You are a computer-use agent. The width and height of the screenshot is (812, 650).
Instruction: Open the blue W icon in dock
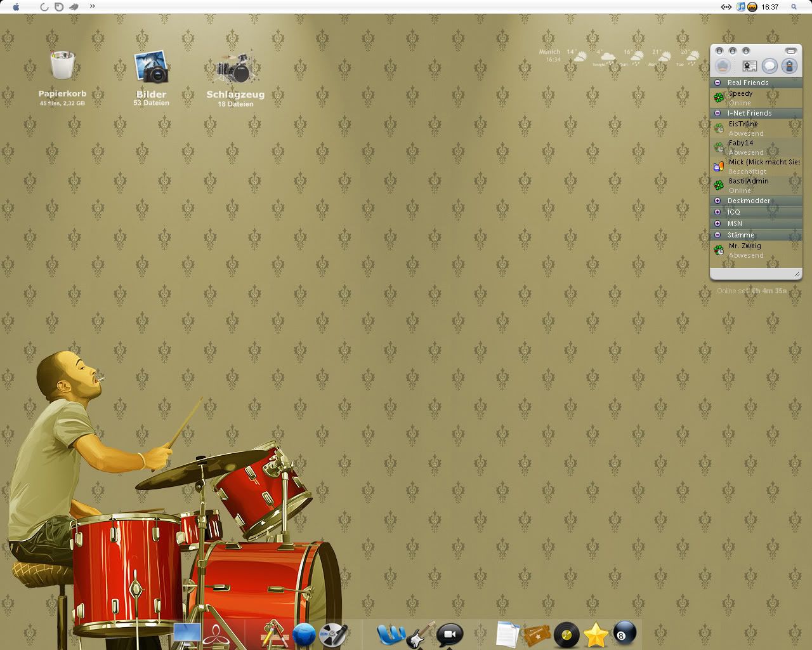coord(391,635)
